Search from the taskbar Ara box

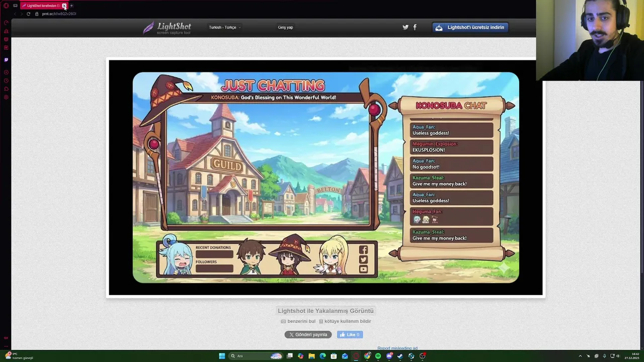[256, 356]
